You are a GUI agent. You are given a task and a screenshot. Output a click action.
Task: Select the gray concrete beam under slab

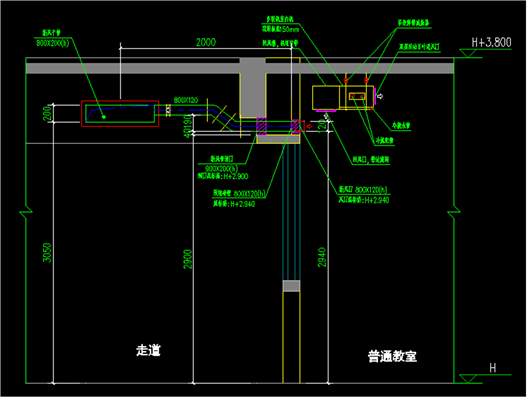[x=253, y=87]
